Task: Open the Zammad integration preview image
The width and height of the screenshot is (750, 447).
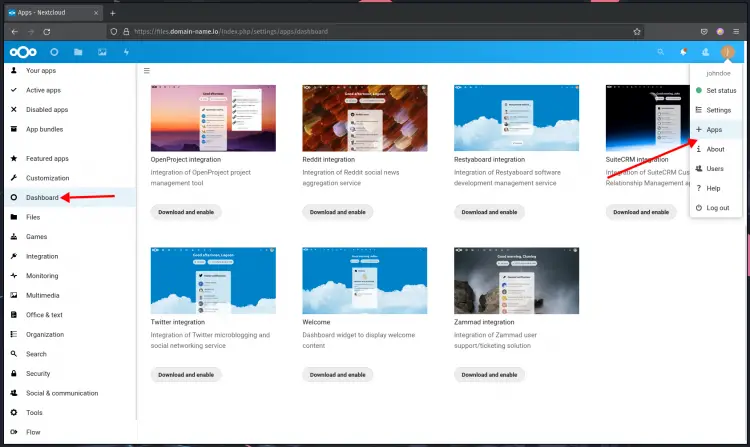Action: coord(517,281)
